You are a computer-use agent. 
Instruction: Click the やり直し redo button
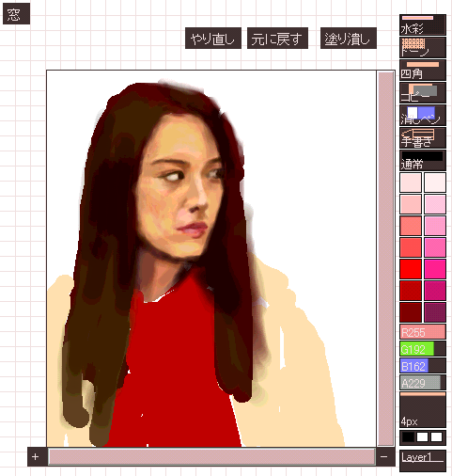(213, 39)
